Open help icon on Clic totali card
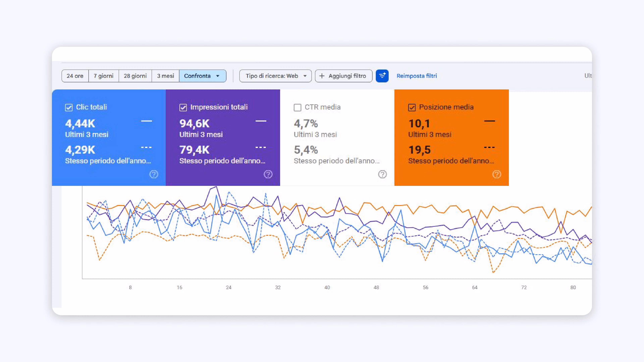Image resolution: width=644 pixels, height=362 pixels. pos(154,174)
